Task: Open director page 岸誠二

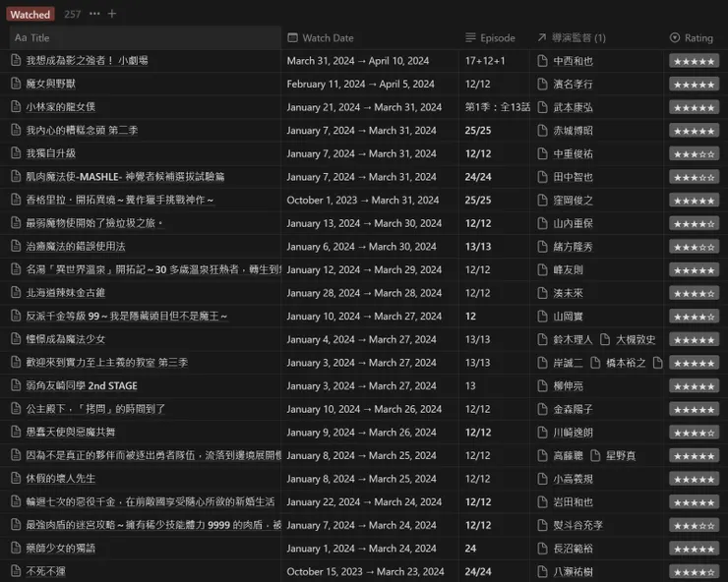Action: [568, 363]
